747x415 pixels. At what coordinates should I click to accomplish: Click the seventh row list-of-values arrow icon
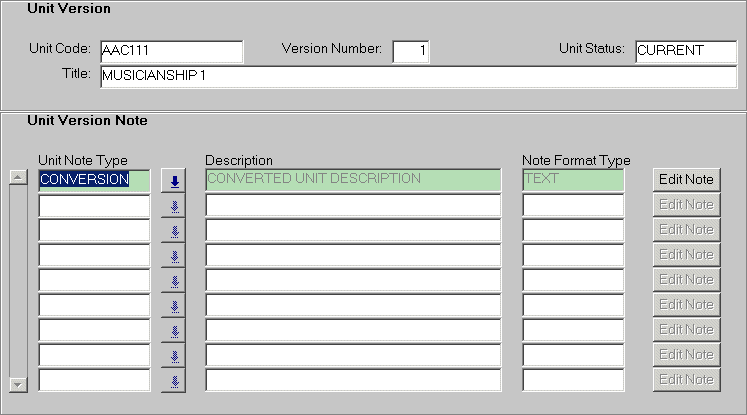coord(174,331)
